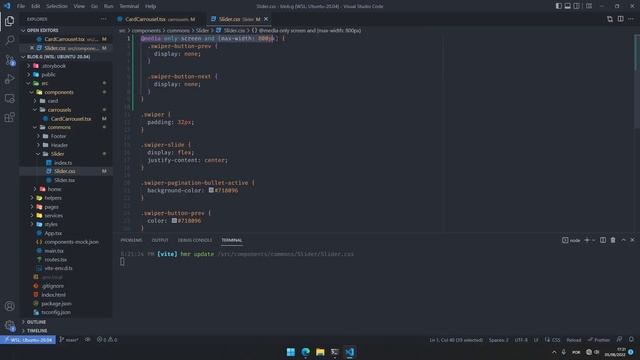640x360 pixels.
Task: Open the Source Control view
Action: click(9, 60)
